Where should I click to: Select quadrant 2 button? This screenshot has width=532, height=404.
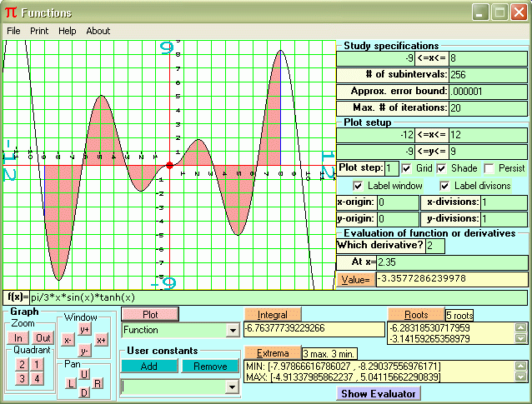(x=21, y=365)
